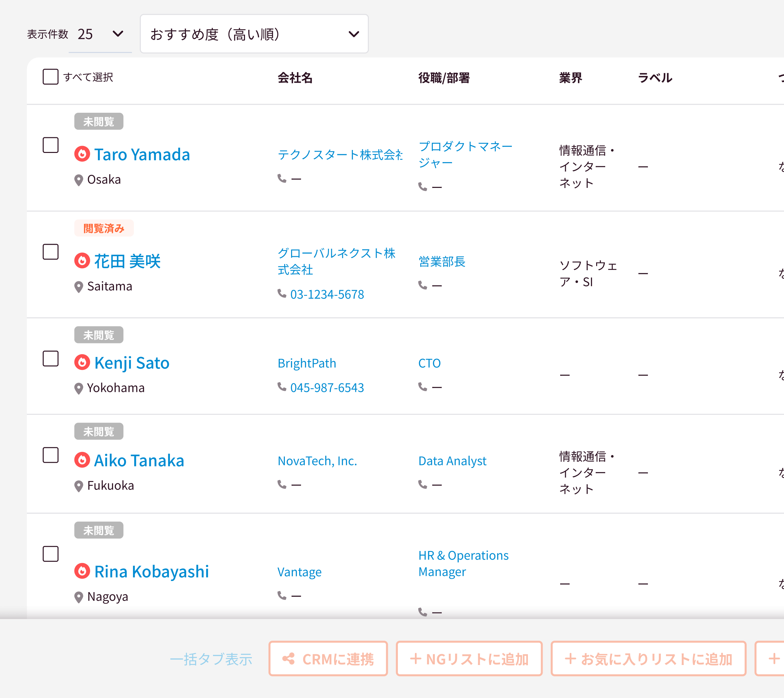Viewport: 784px width, 698px height.
Task: Open Aiko Tanaka's profile link
Action: coord(139,460)
